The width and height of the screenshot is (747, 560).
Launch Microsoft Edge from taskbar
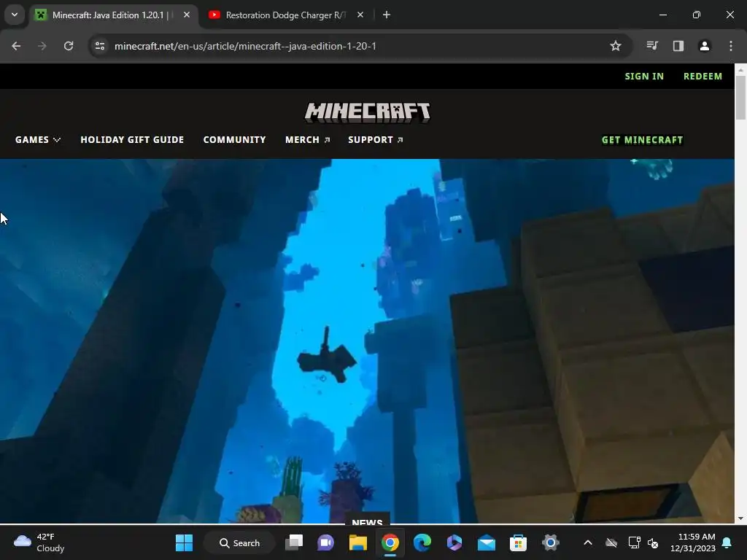tap(422, 542)
